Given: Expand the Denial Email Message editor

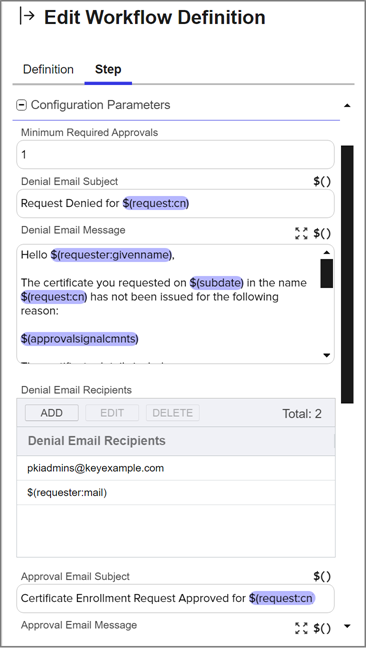Looking at the screenshot, I should [x=302, y=233].
